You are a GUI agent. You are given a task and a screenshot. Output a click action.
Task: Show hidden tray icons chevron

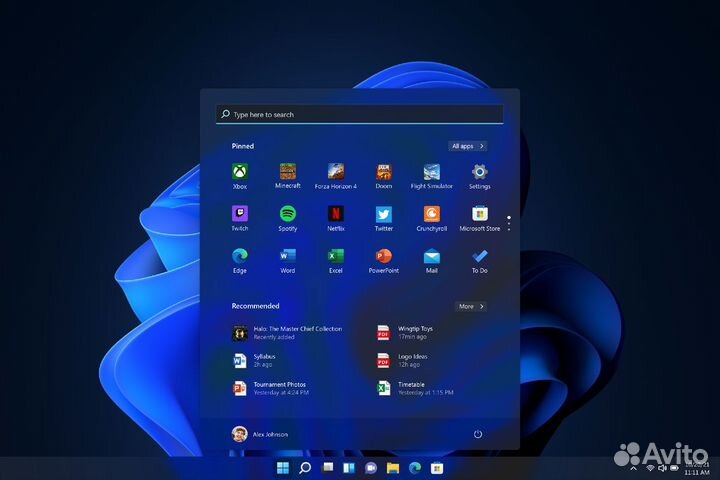(x=633, y=469)
